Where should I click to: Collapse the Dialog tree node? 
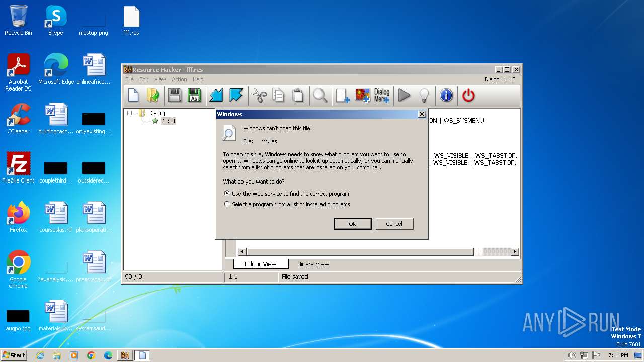[129, 113]
